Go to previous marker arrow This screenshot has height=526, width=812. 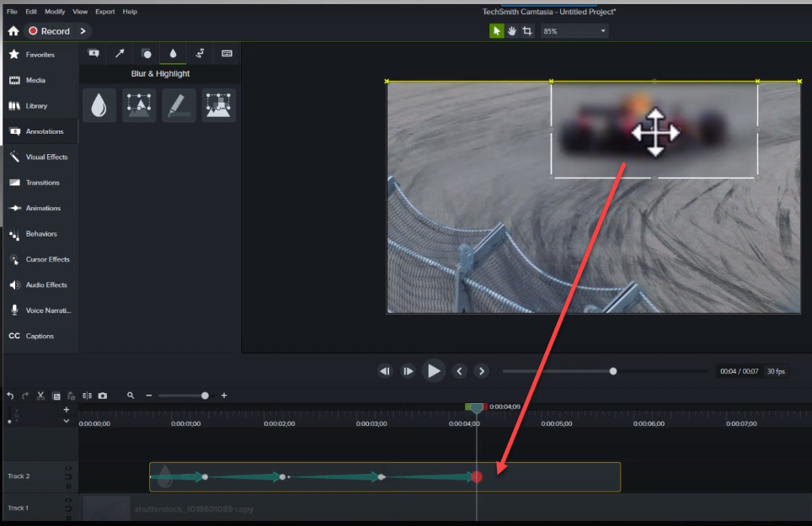(459, 371)
